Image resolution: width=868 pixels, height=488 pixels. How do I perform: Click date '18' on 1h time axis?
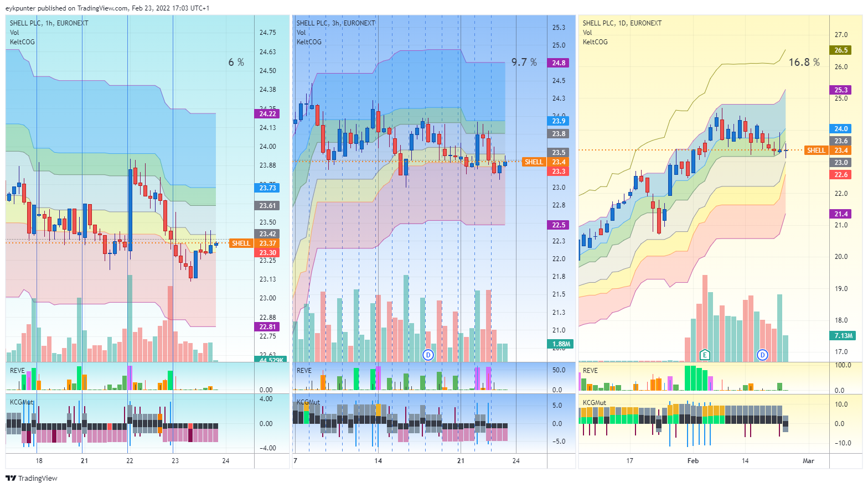click(x=39, y=461)
